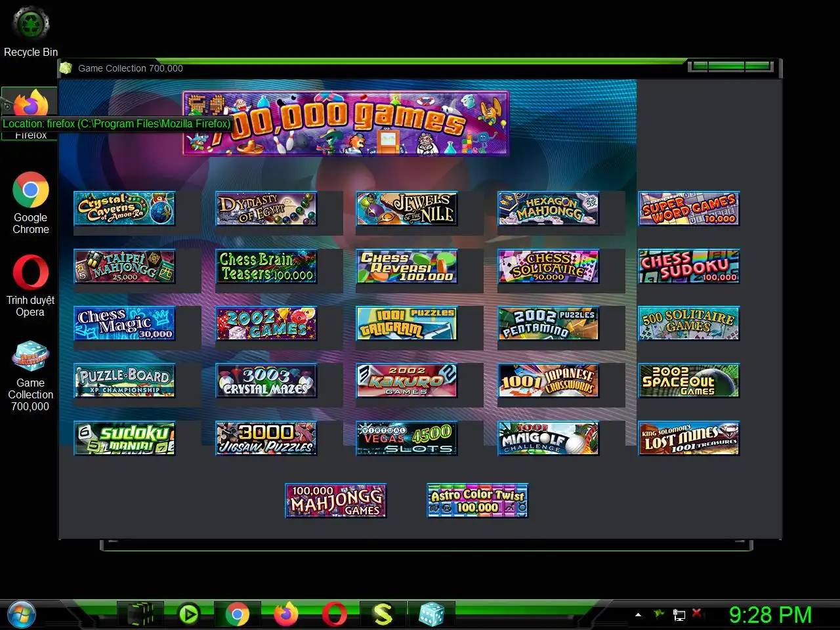
Task: Open 3003 Crystal Mazes
Action: pyautogui.click(x=266, y=381)
